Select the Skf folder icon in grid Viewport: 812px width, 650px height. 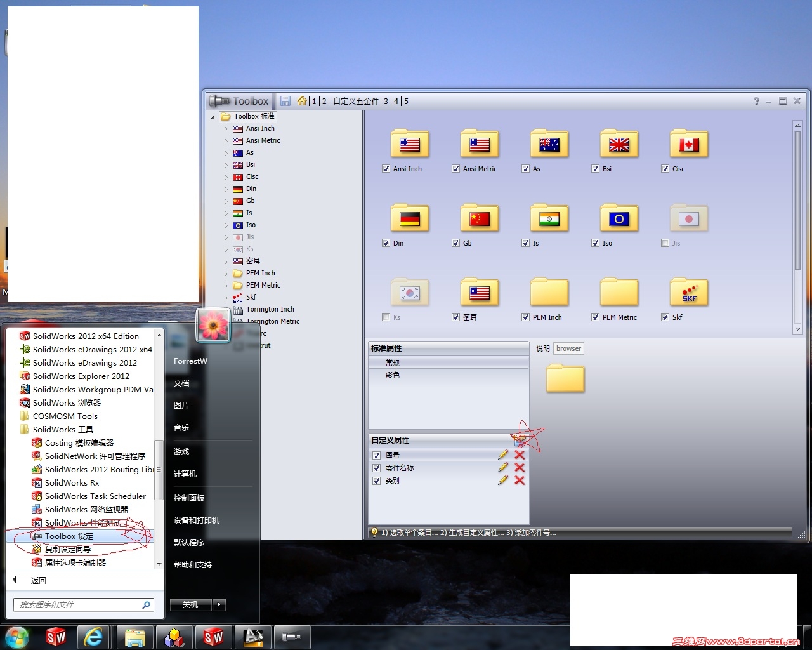point(689,293)
